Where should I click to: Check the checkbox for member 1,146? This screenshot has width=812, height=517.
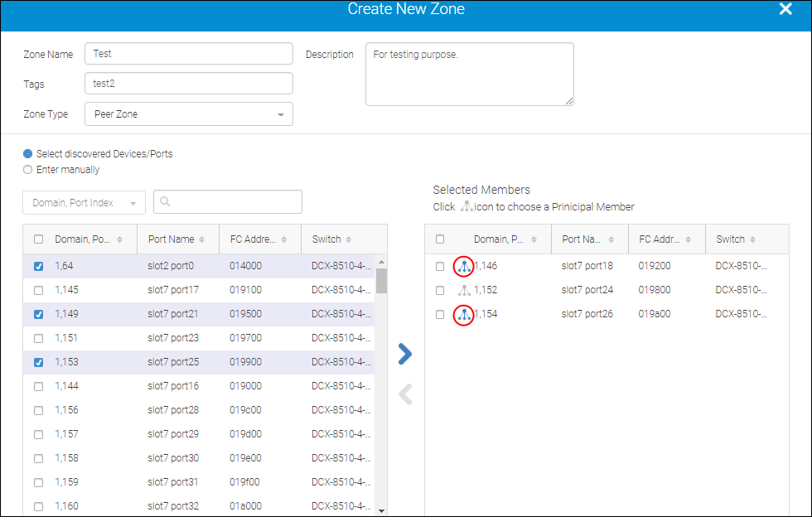440,265
